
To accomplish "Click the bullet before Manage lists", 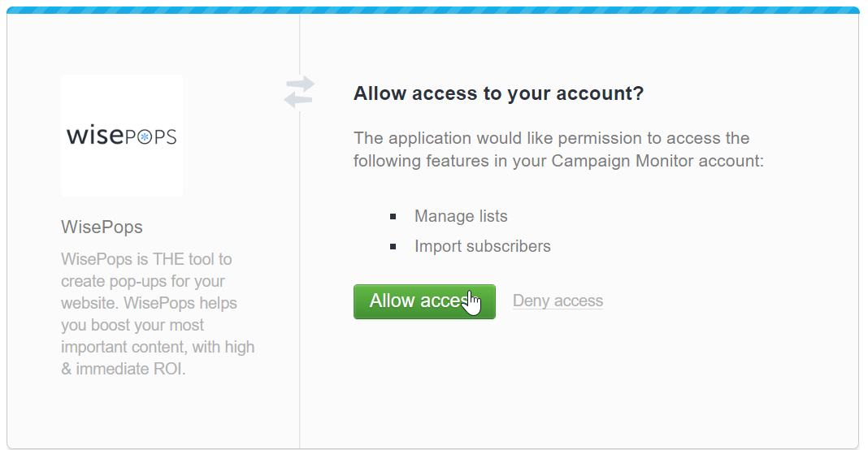I will tap(393, 216).
